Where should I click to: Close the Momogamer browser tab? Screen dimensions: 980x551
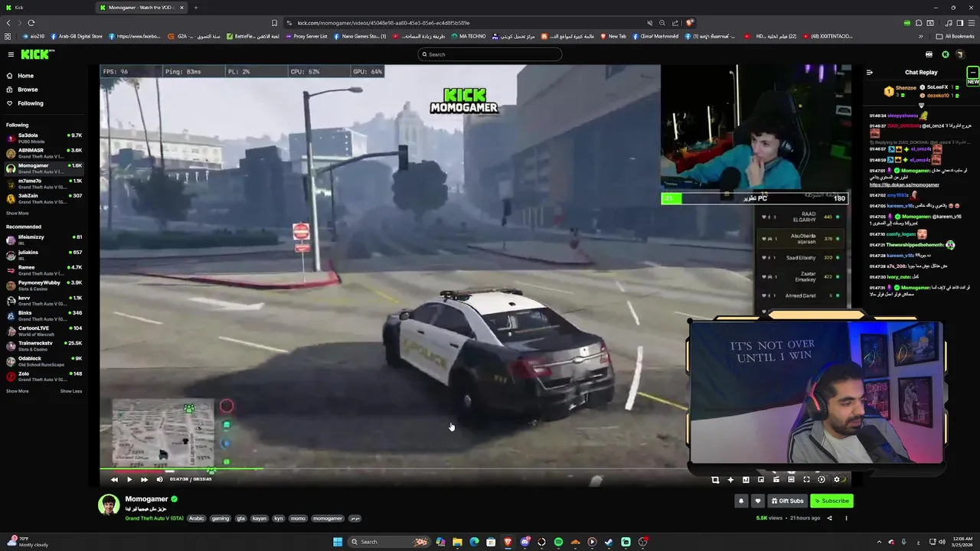pos(181,8)
